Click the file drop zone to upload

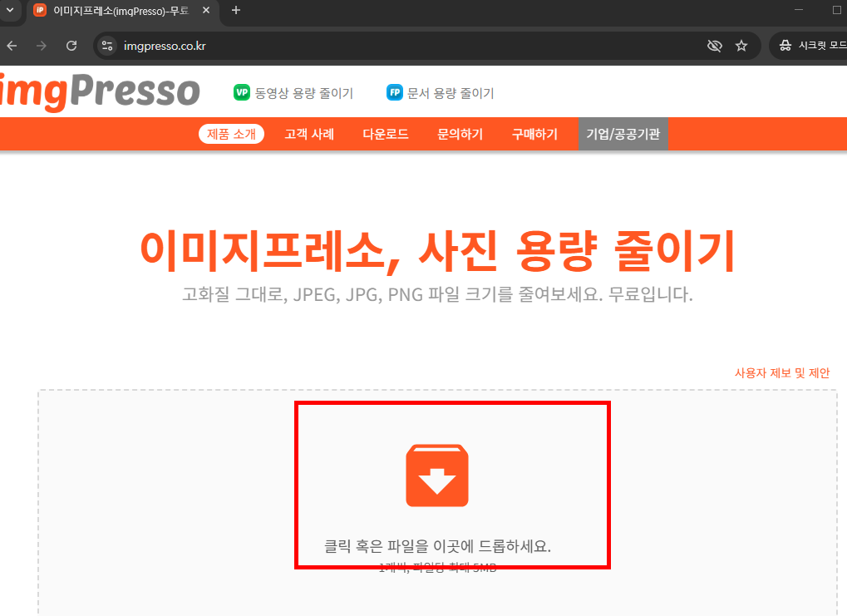[451, 485]
